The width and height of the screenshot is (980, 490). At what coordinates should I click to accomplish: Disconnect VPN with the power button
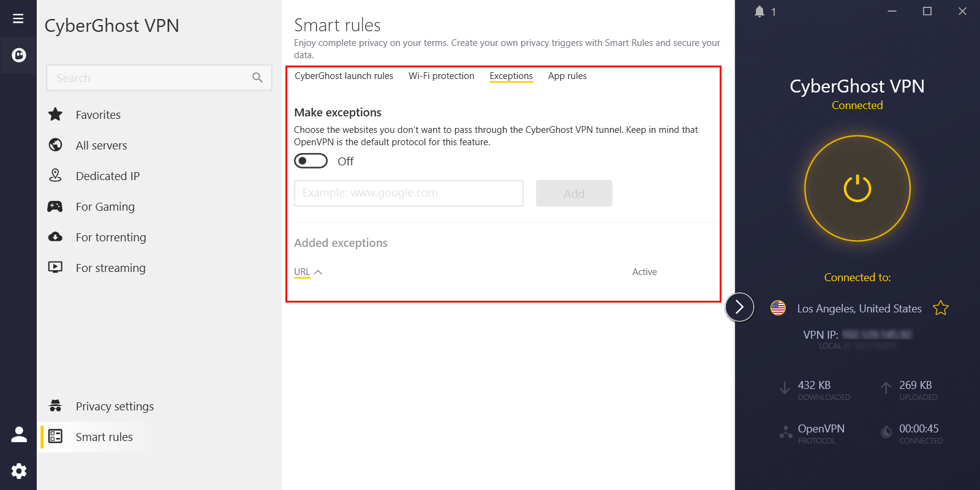click(857, 189)
